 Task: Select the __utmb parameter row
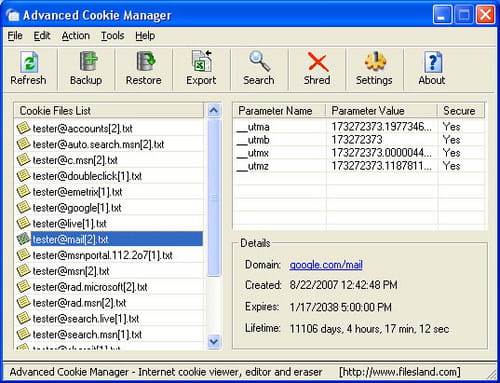point(359,140)
